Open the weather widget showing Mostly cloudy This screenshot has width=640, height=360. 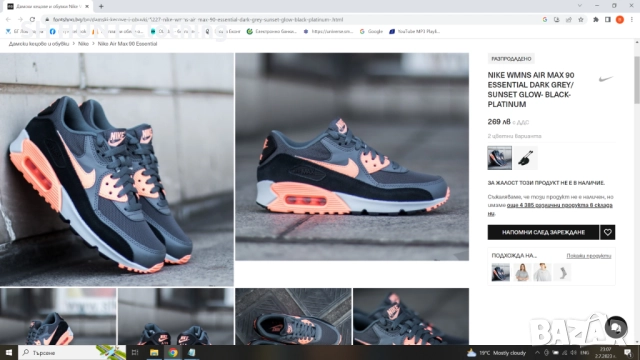pos(496,353)
